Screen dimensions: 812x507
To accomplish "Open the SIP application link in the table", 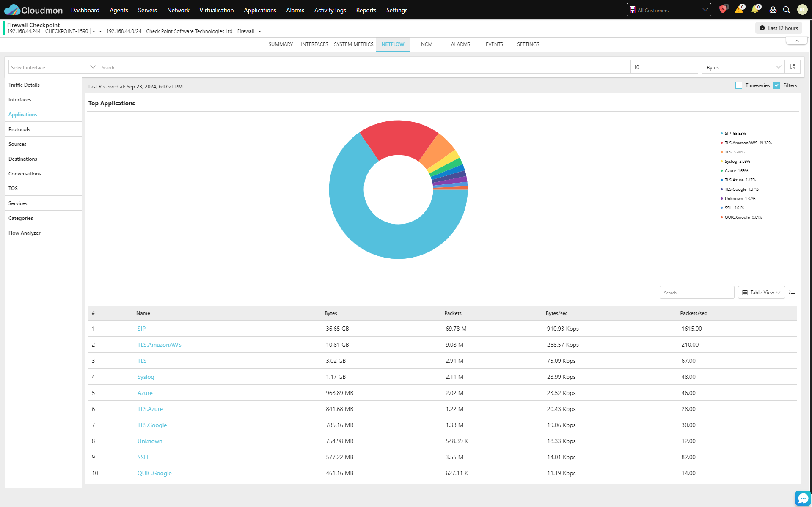I will 141,329.
